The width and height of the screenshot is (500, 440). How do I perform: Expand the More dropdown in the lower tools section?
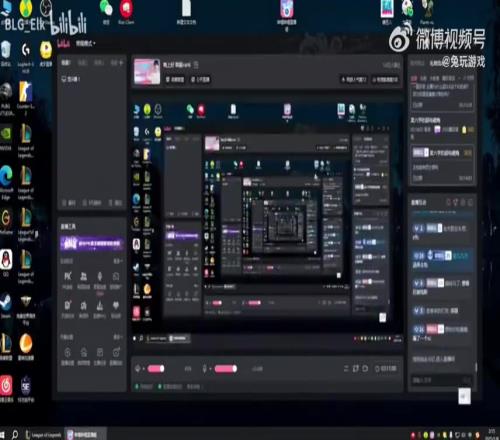coord(117,337)
